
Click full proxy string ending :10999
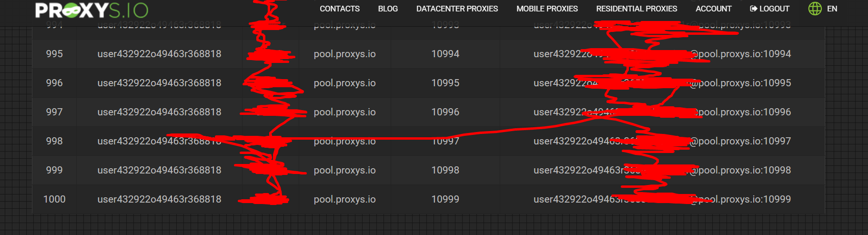[x=662, y=199]
